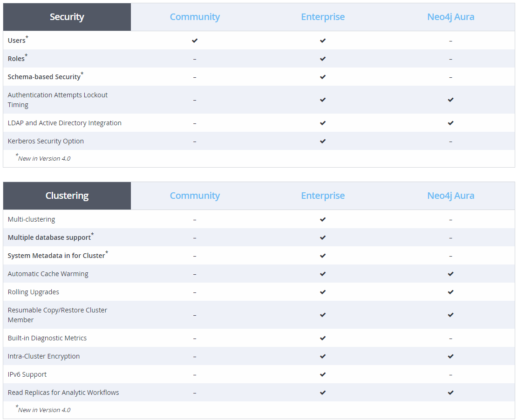
Task: Click the Security table header
Action: click(x=67, y=17)
